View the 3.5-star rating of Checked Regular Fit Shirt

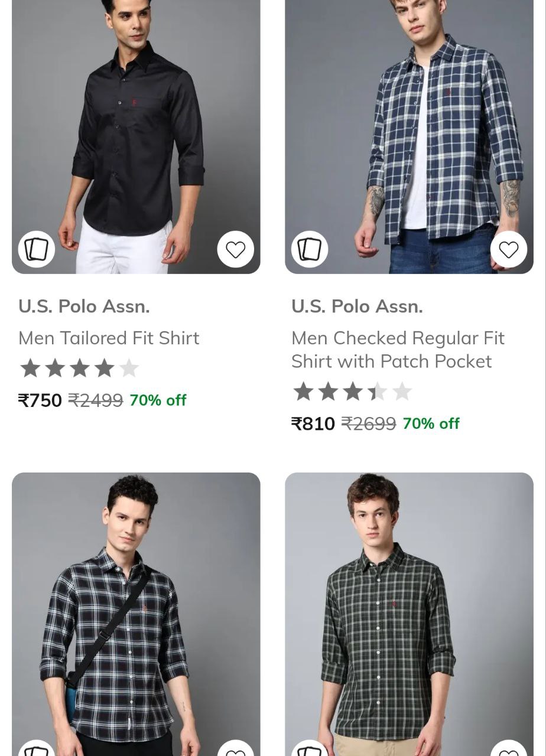click(x=352, y=392)
